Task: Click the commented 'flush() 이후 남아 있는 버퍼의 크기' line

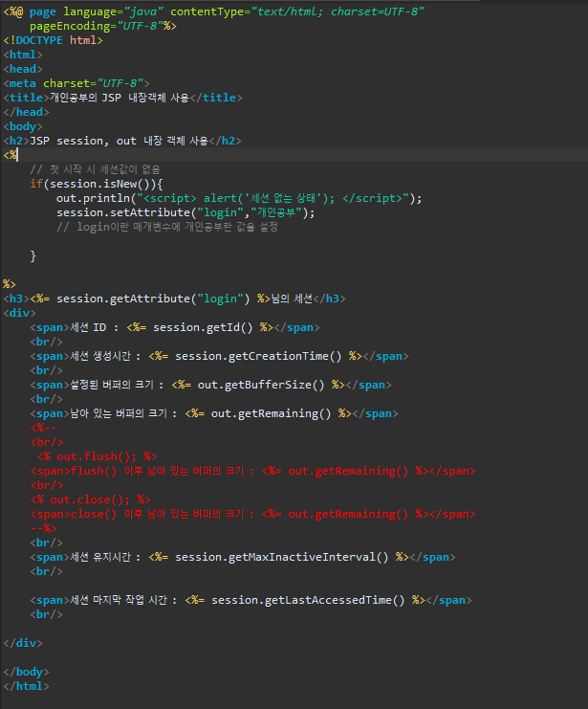Action: (252, 471)
